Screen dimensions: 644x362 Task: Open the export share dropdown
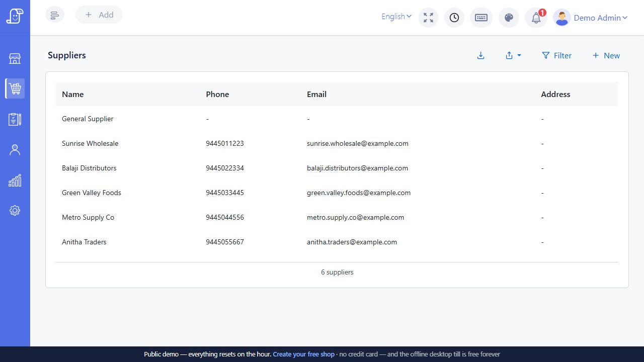(x=513, y=56)
